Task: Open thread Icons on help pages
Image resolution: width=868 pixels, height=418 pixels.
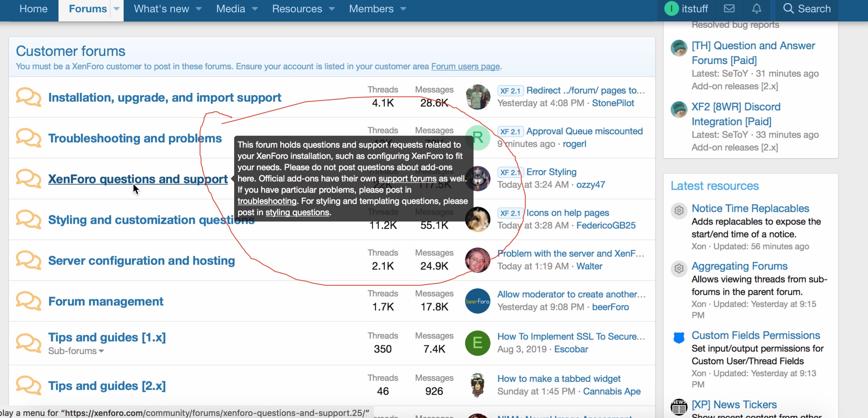Action: [x=568, y=213]
